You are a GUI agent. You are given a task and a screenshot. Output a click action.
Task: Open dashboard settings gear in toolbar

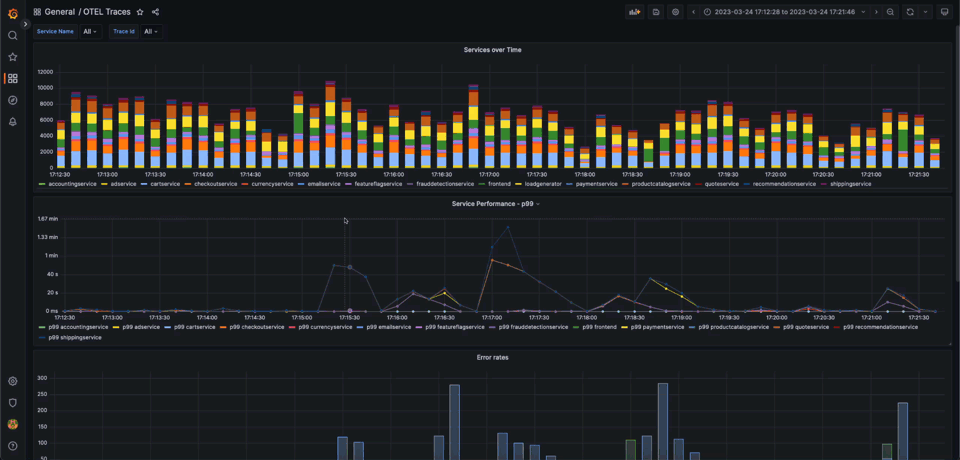tap(676, 12)
